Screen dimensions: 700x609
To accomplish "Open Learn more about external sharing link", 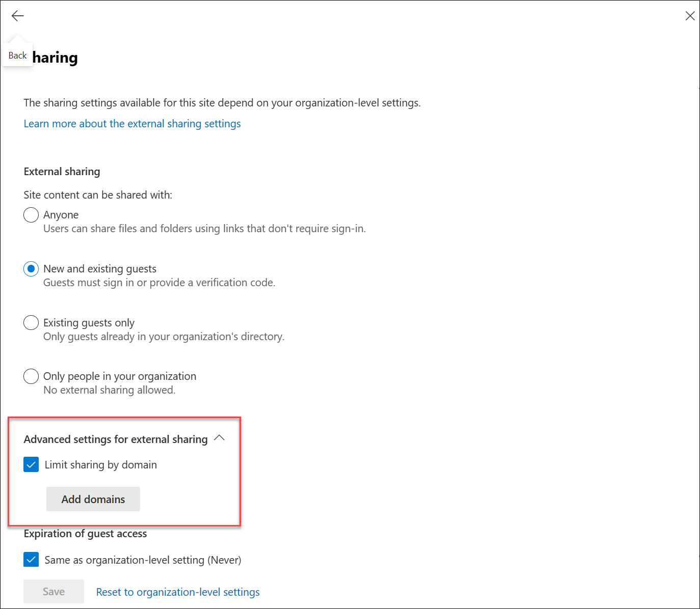I will [x=132, y=124].
